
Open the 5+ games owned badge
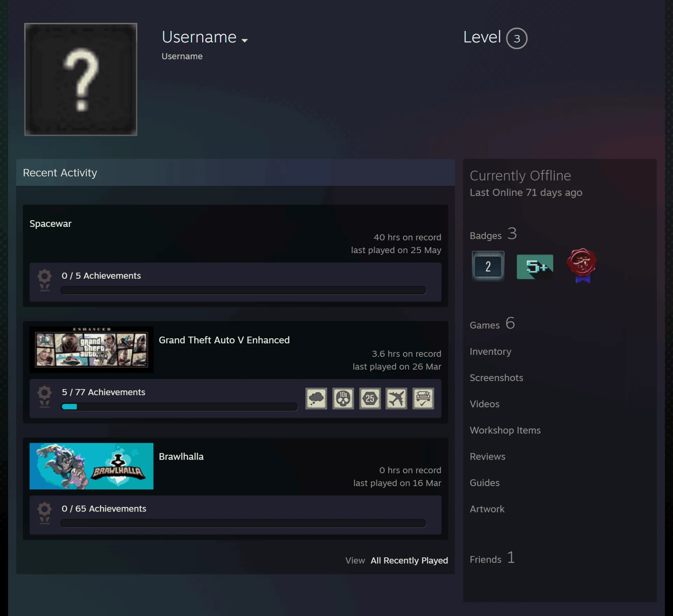point(535,266)
